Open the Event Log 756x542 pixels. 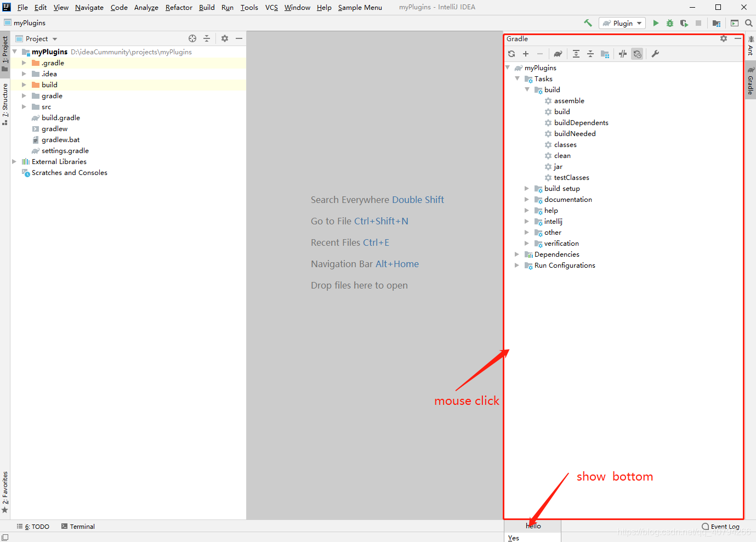point(720,527)
